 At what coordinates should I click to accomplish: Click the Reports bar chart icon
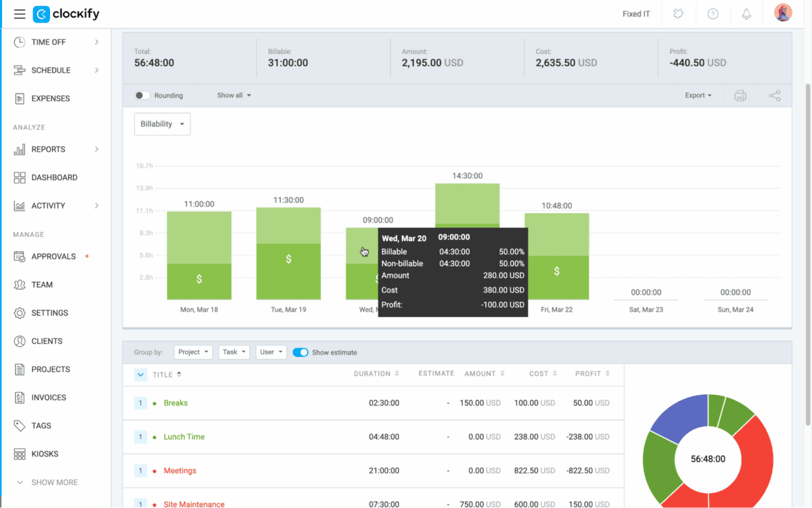20,149
